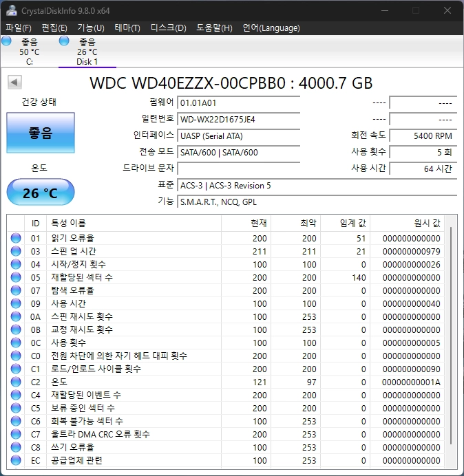Click the 원시 값 column header
Viewport: 464px width, 476px height.
click(407, 223)
